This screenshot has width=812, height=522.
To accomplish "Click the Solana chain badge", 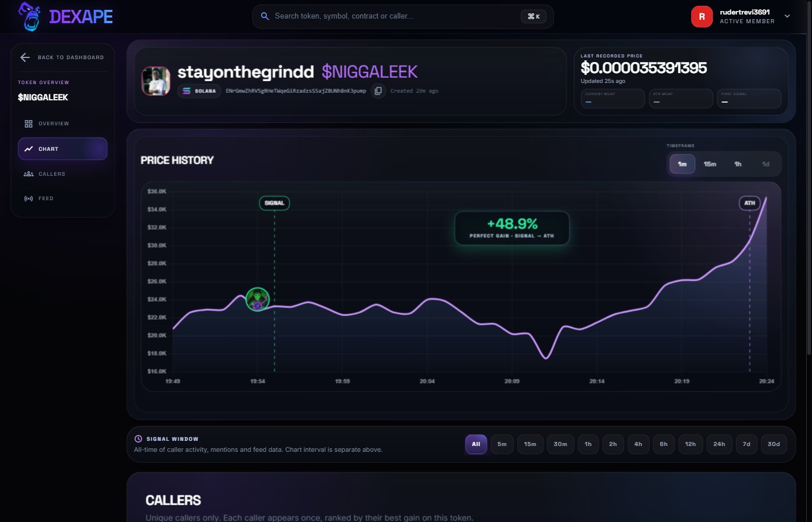I will [x=199, y=91].
